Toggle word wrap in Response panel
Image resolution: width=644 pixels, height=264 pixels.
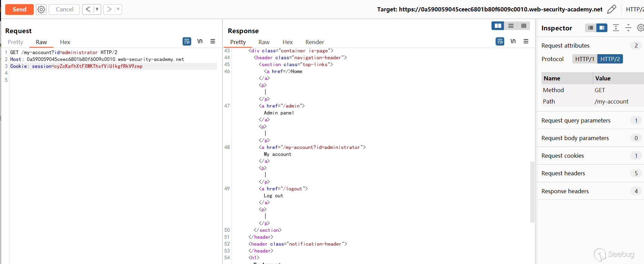(500, 41)
